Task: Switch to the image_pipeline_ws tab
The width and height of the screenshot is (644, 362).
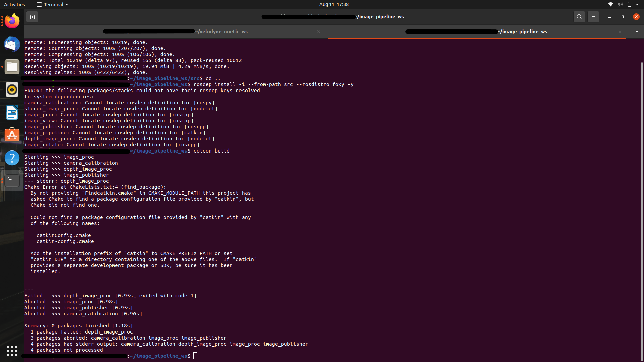Action: (x=477, y=32)
